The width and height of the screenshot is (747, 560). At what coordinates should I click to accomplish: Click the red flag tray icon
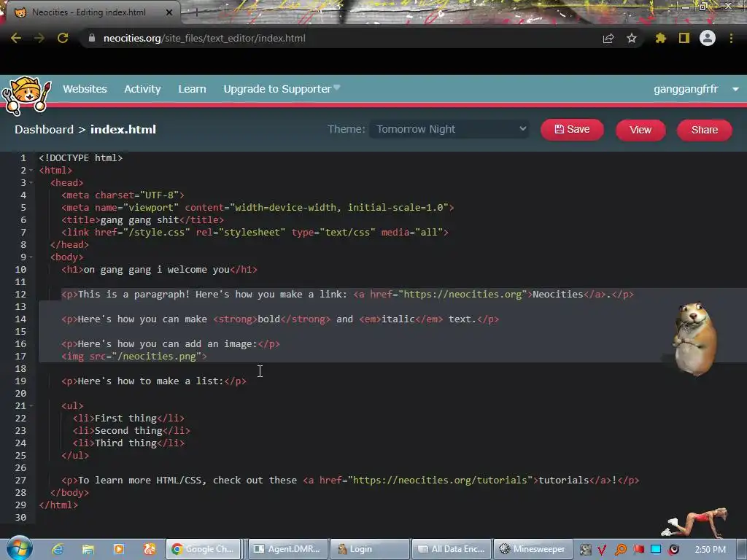click(x=638, y=550)
